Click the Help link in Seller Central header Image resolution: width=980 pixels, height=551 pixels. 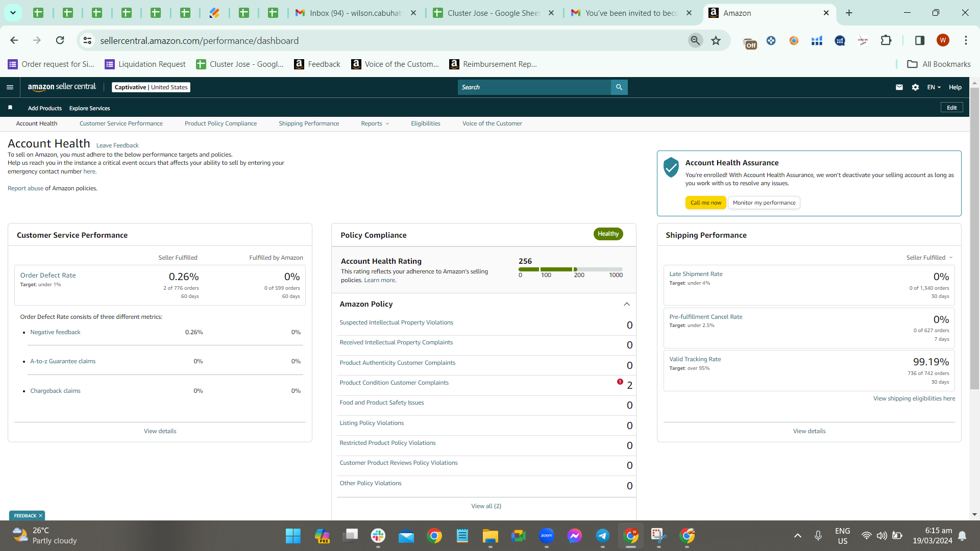955,87
